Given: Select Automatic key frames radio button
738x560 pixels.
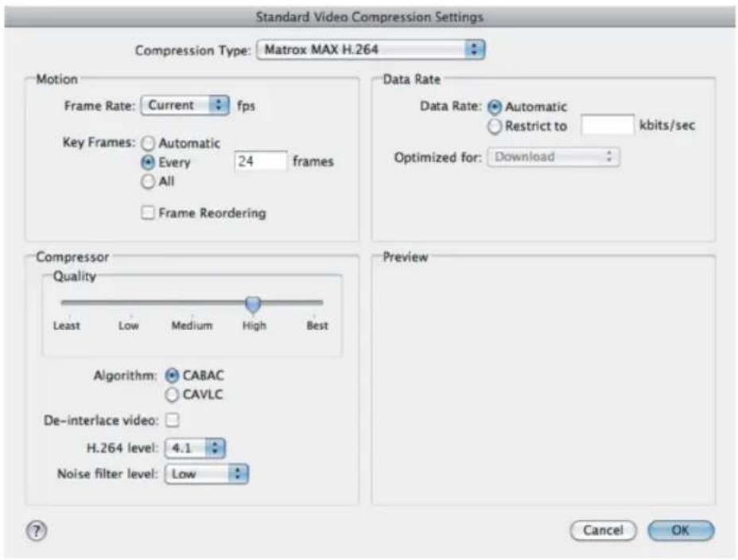Looking at the screenshot, I should pos(148,143).
